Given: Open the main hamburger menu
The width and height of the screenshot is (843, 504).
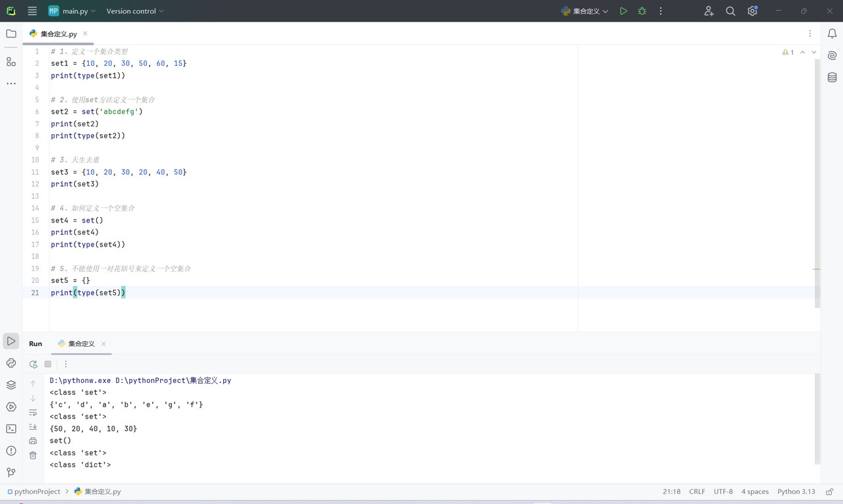Looking at the screenshot, I should [x=32, y=11].
